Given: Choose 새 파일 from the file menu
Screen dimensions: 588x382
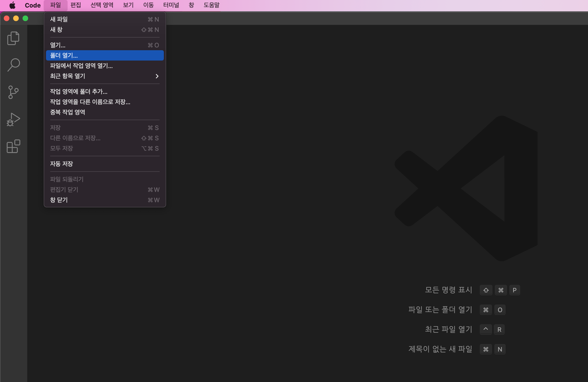Looking at the screenshot, I should 59,19.
